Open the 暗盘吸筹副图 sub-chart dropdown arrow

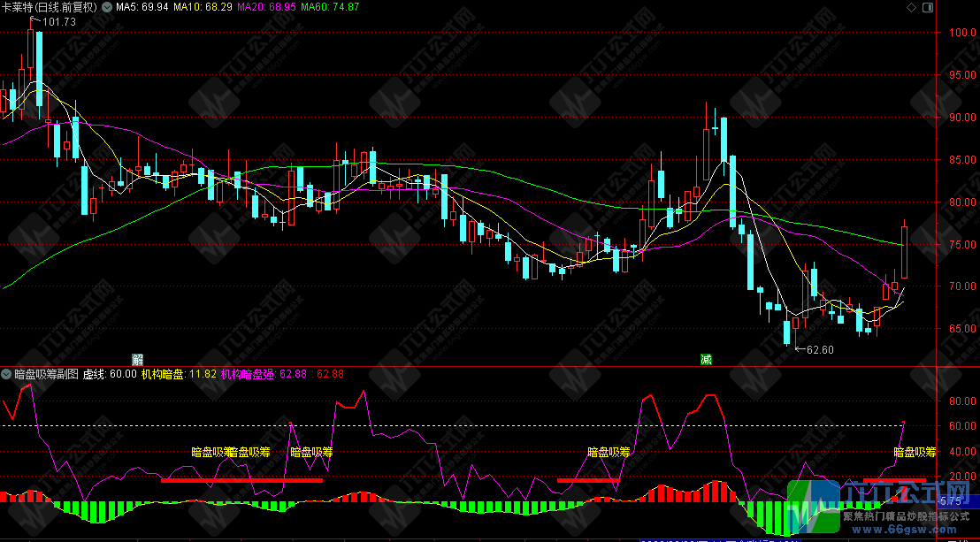coord(7,374)
